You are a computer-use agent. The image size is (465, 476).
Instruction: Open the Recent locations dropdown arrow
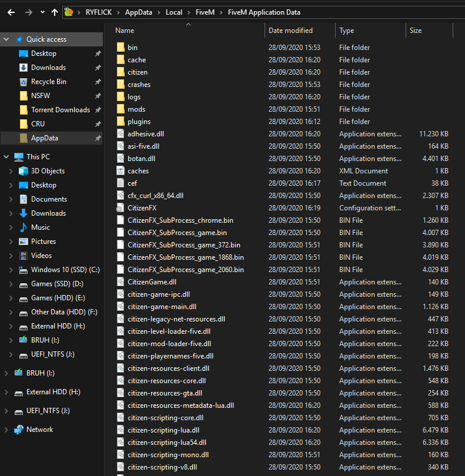click(x=42, y=12)
